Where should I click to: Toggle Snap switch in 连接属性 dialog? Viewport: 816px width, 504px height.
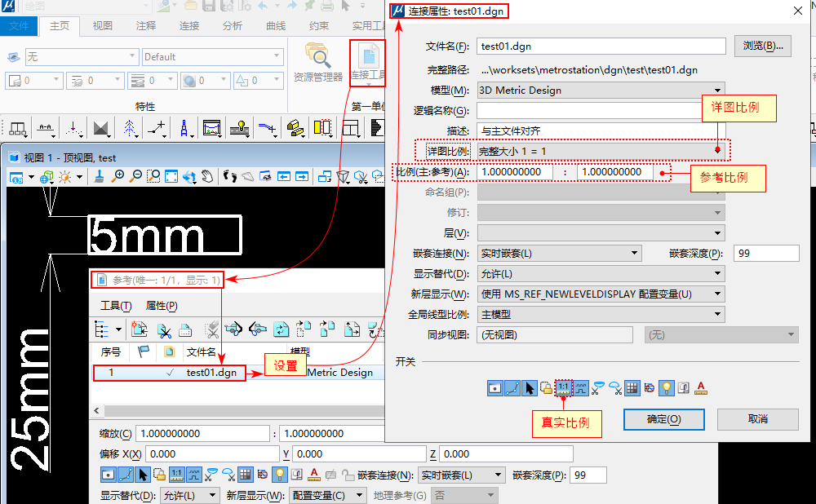click(x=512, y=388)
